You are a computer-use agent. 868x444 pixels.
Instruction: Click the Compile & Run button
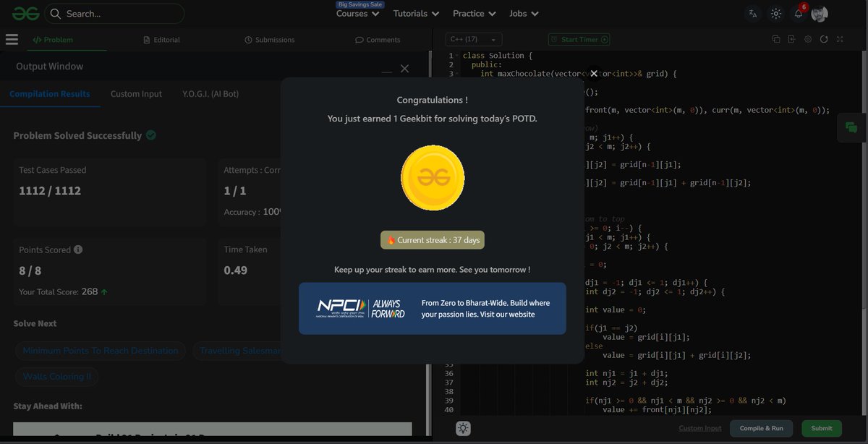point(761,428)
